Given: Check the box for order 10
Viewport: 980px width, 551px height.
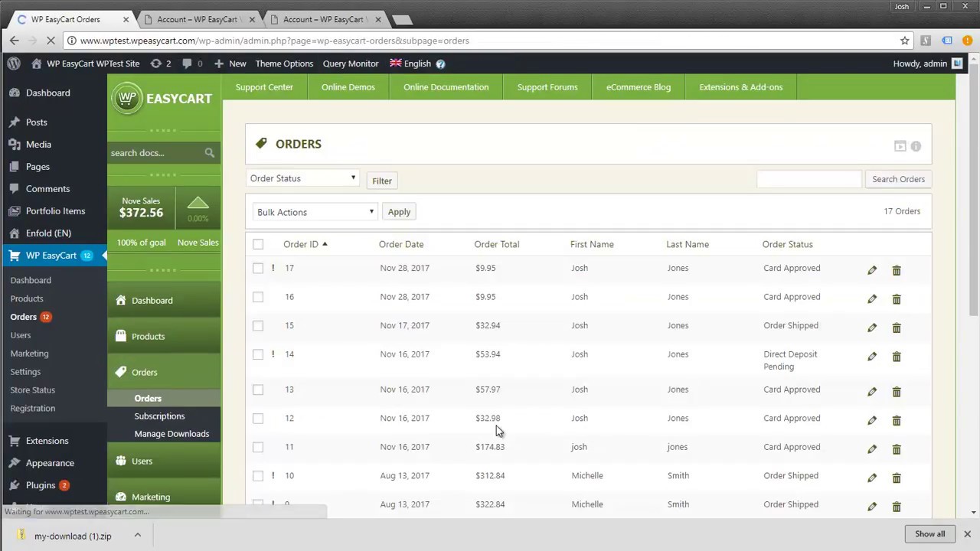Looking at the screenshot, I should [x=258, y=475].
